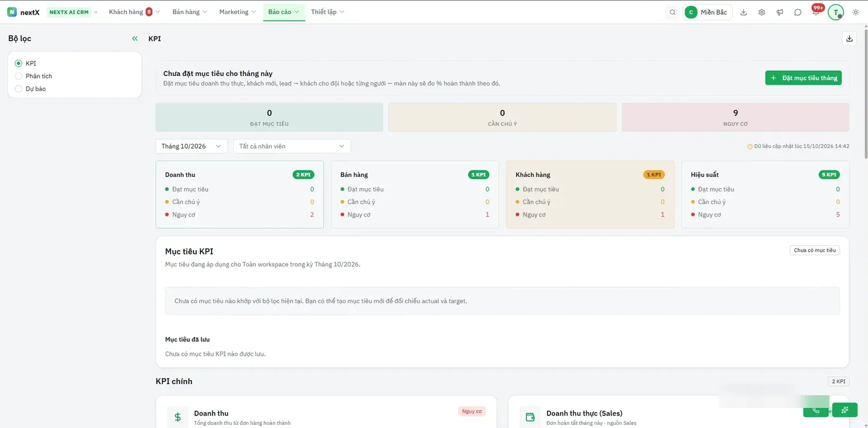Screen dimensions: 868x428
Task: Select the Phân tích radio option
Action: pos(18,76)
